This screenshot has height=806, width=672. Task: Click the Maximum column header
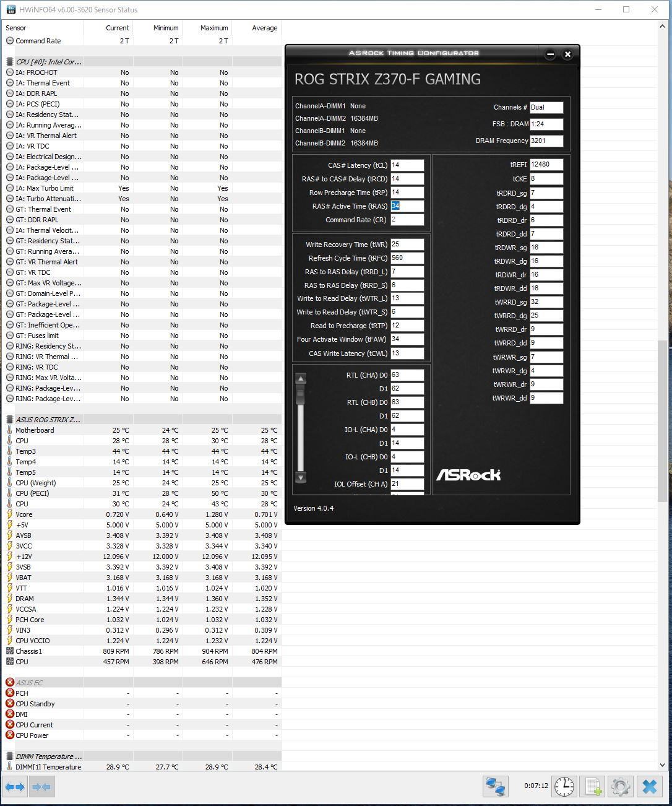click(x=207, y=28)
